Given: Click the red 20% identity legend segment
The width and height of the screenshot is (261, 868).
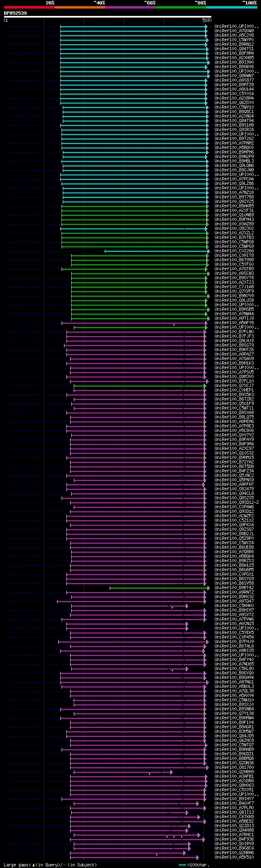Looking at the screenshot, I should (29, 7).
